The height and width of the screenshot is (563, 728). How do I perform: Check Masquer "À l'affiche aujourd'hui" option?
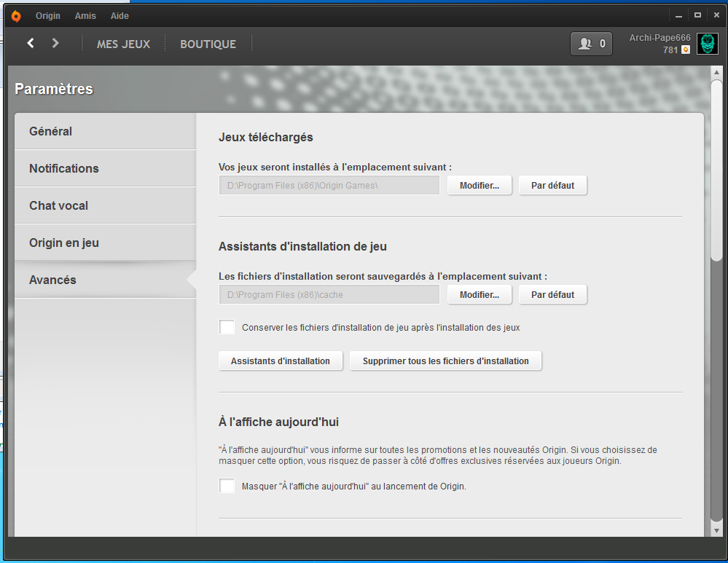point(227,486)
